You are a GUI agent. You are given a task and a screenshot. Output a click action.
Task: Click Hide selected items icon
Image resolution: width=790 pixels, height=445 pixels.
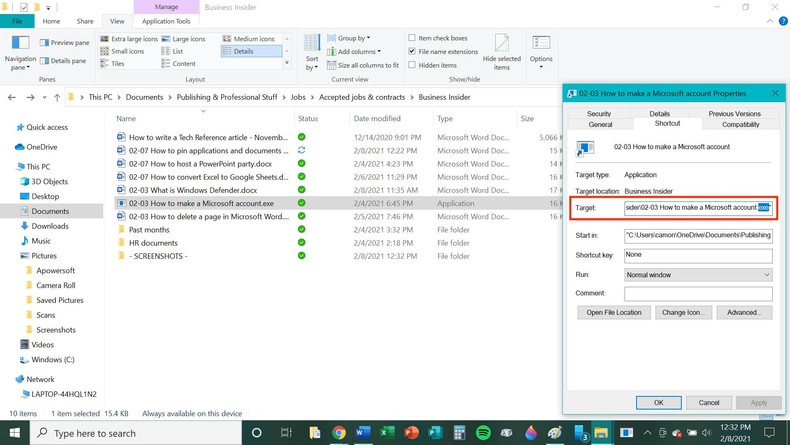click(501, 50)
